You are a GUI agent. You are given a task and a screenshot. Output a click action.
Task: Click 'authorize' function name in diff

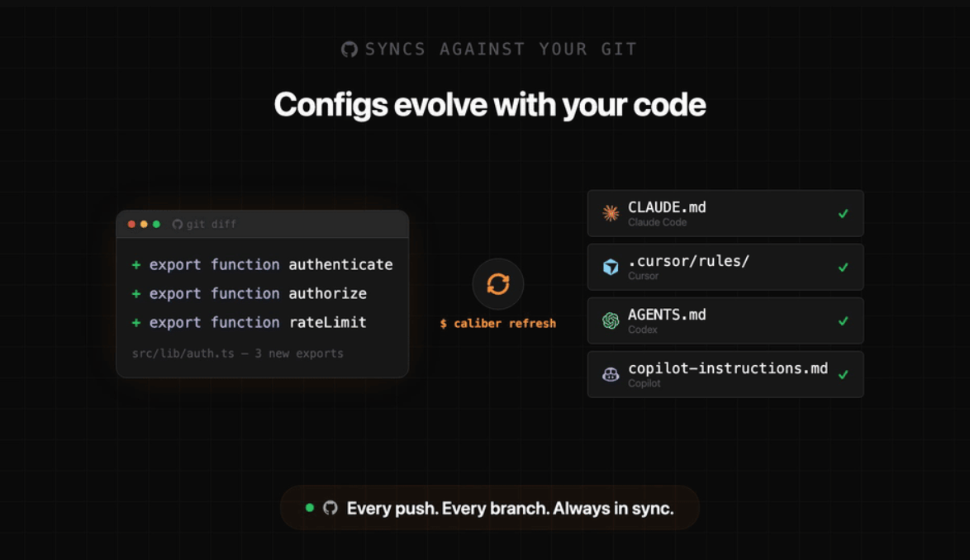[328, 293]
